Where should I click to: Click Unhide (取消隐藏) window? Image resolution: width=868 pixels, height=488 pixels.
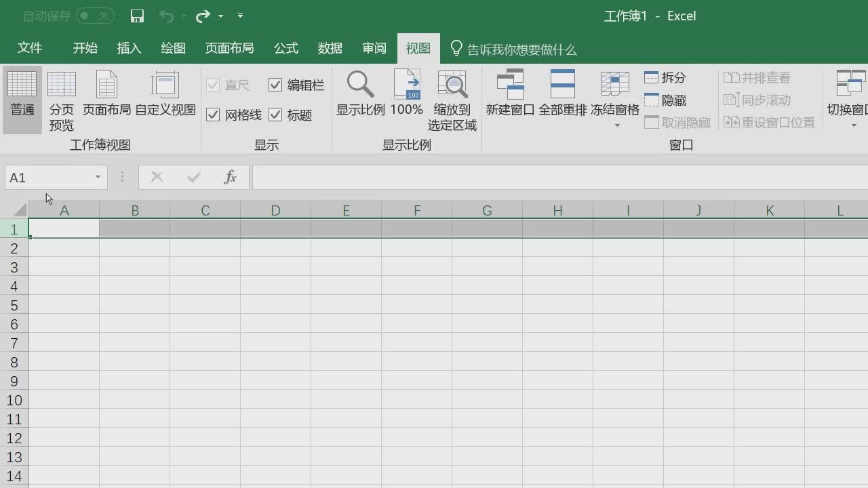677,122
